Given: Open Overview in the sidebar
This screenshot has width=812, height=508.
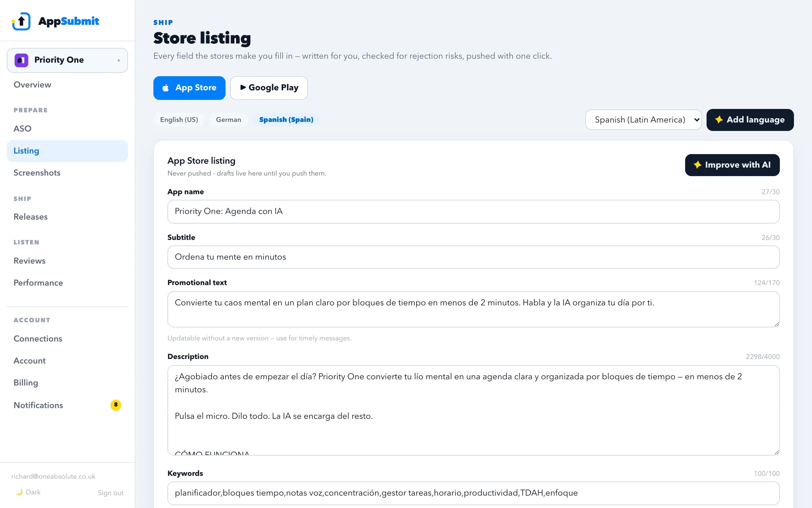Looking at the screenshot, I should (x=67, y=85).
